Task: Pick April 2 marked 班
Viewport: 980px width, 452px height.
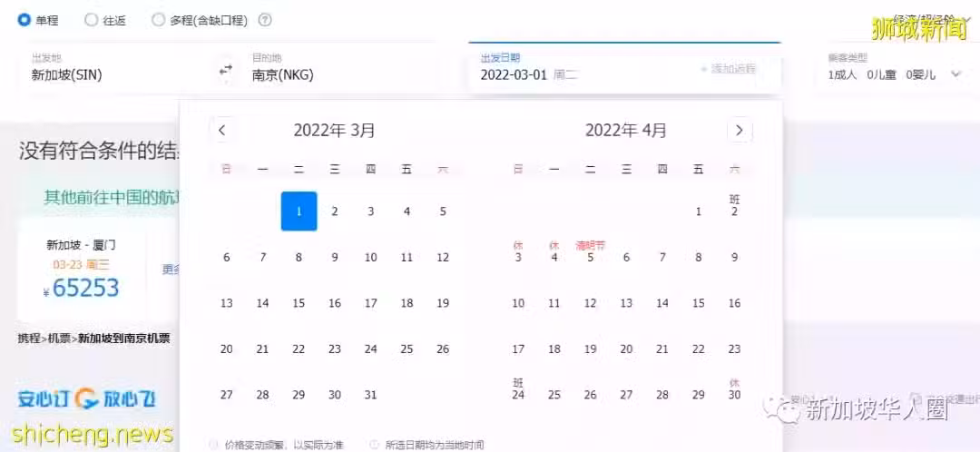Action: point(734,206)
